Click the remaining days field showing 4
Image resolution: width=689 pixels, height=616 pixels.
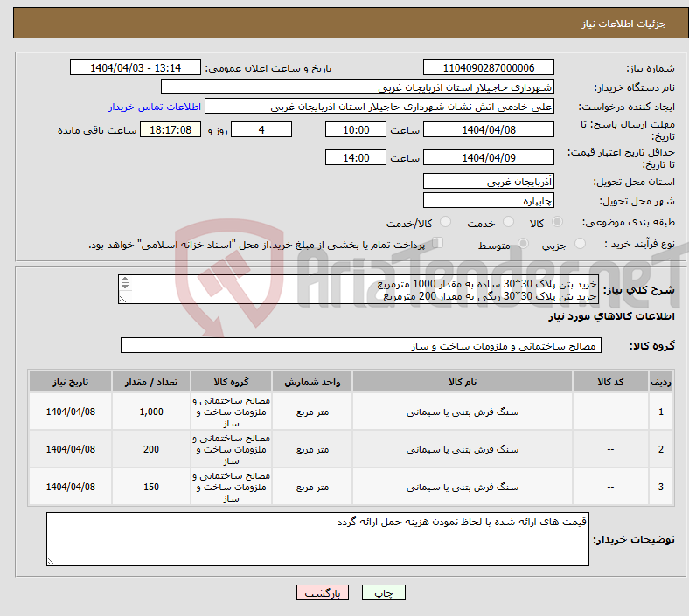click(261, 130)
